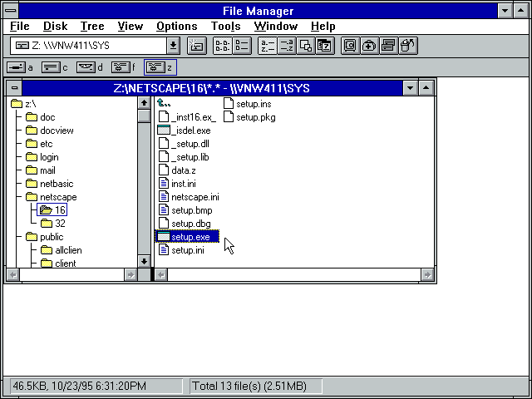Click the tree pane scroll-down arrow
This screenshot has width=532, height=399.
coord(144,261)
